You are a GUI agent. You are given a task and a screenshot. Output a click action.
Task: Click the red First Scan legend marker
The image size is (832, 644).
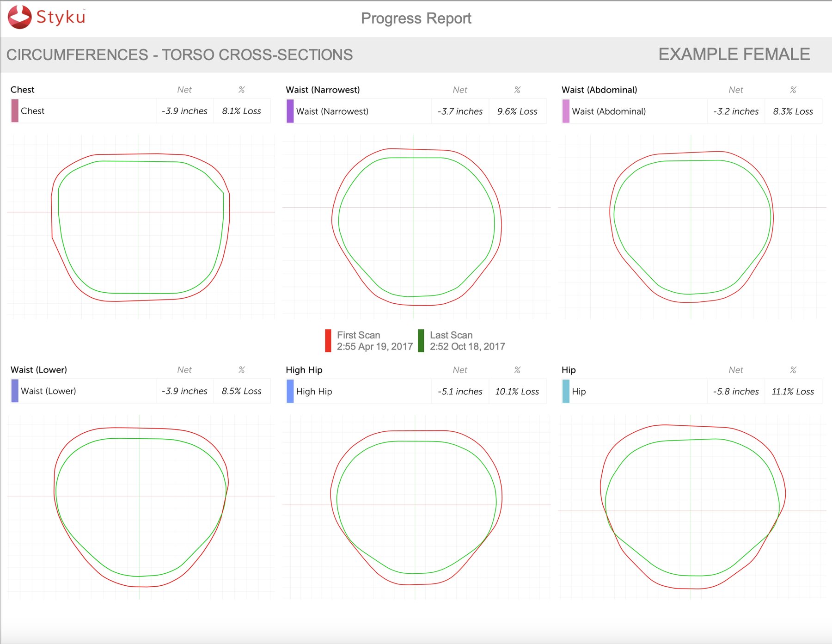tap(328, 341)
